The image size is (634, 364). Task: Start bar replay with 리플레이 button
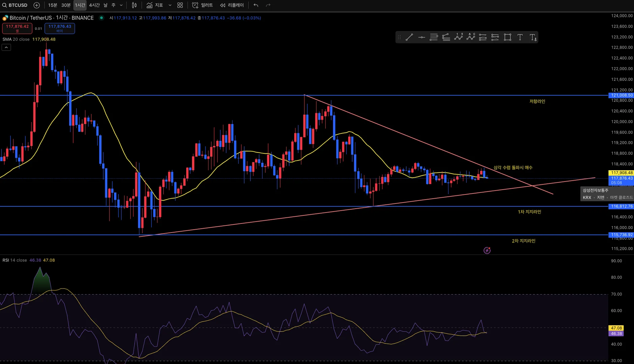click(232, 5)
